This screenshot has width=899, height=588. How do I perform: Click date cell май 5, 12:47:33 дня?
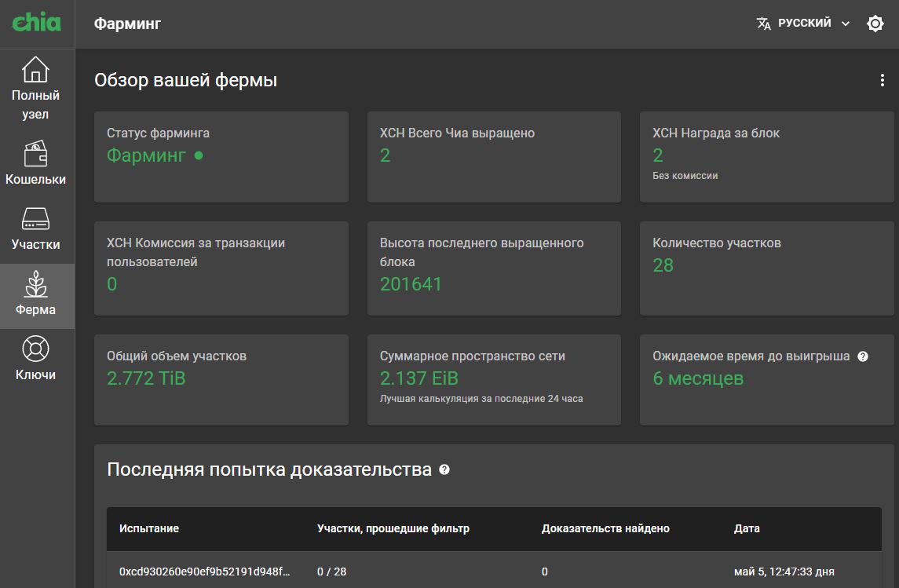[784, 572]
